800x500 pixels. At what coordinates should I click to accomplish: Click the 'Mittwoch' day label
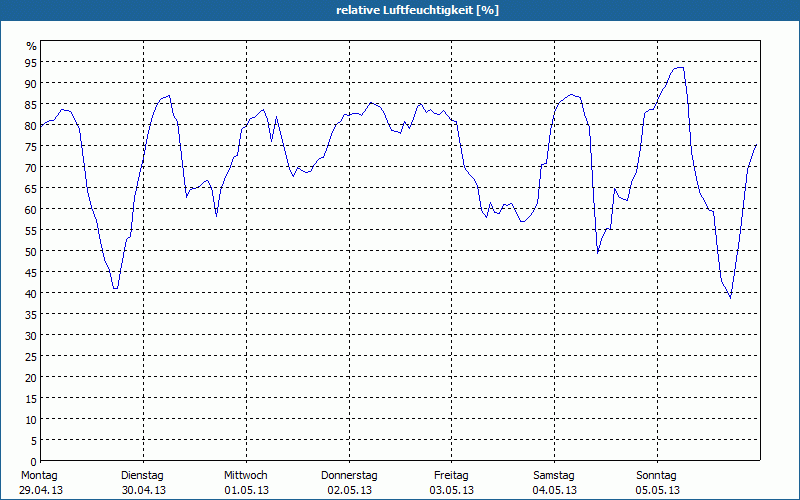point(245,476)
